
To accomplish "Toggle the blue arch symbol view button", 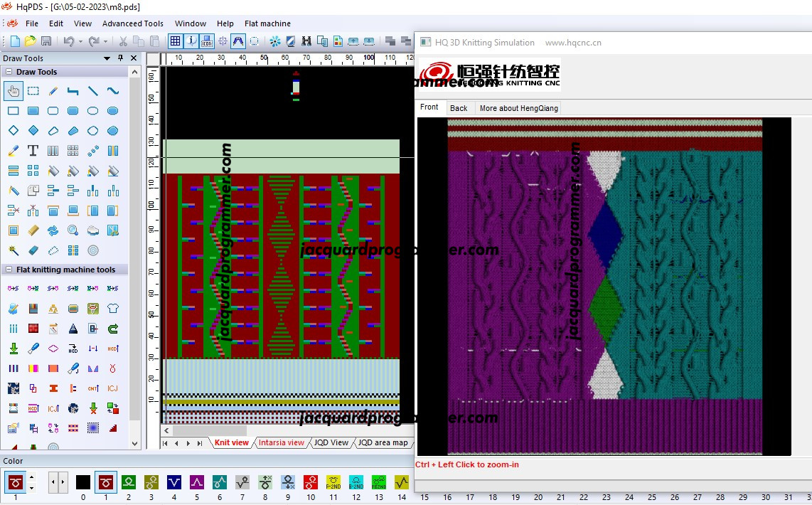I will (238, 41).
